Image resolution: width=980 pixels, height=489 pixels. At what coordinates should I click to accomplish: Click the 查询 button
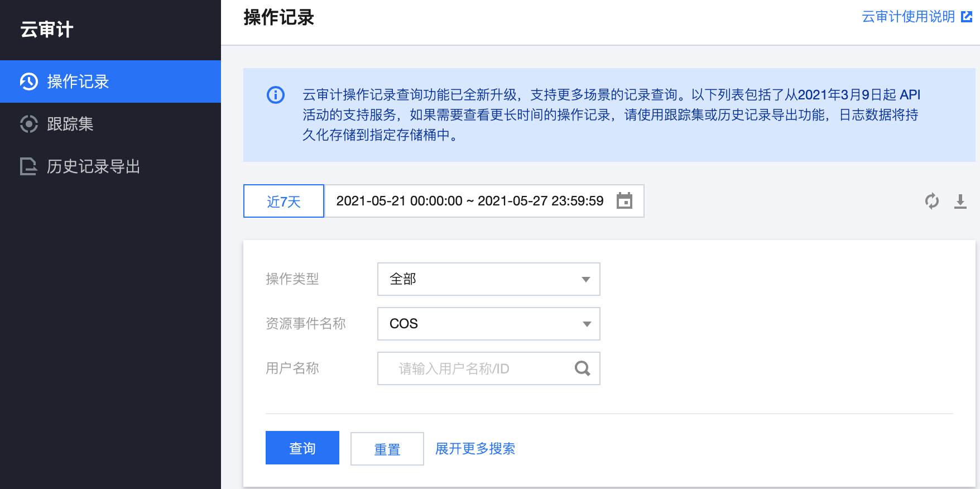302,448
